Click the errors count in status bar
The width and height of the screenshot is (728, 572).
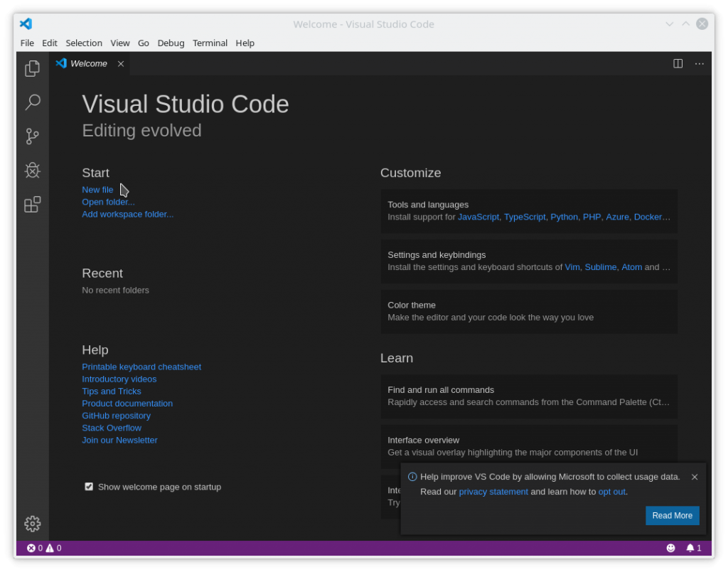point(35,548)
